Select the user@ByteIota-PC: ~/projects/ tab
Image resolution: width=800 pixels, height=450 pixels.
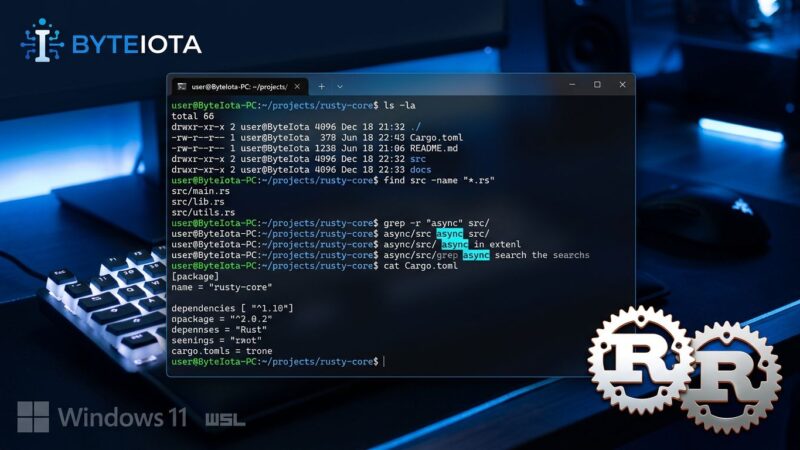(x=240, y=87)
